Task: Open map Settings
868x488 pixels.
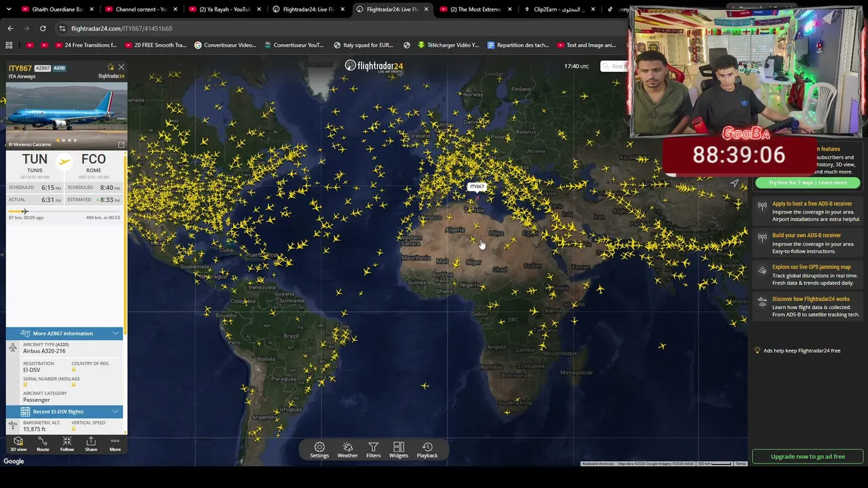Action: [319, 450]
